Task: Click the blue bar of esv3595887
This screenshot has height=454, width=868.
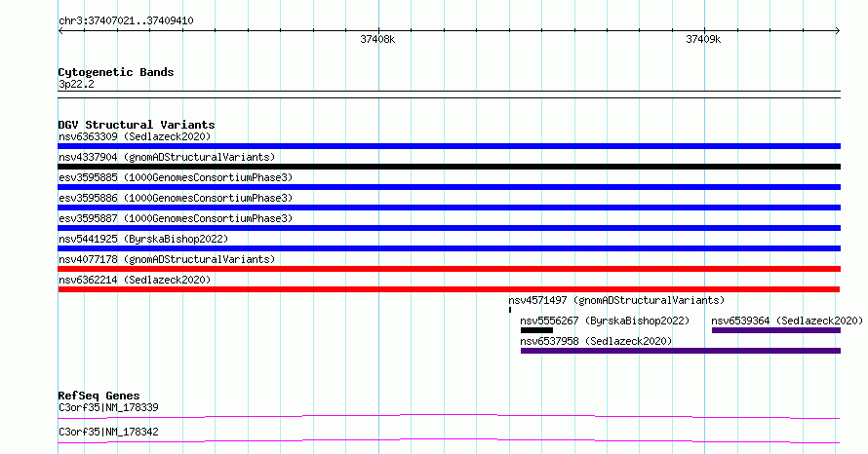Action: tap(449, 228)
